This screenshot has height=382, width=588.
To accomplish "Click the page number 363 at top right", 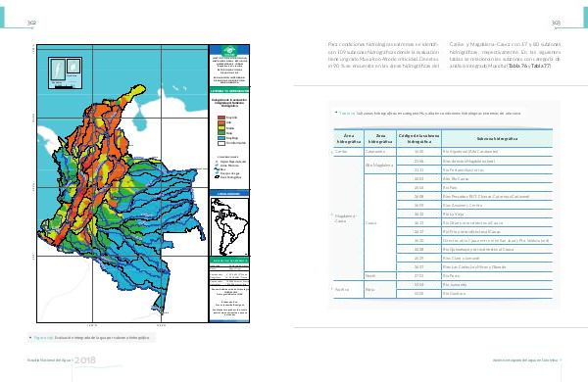I will coord(556,23).
